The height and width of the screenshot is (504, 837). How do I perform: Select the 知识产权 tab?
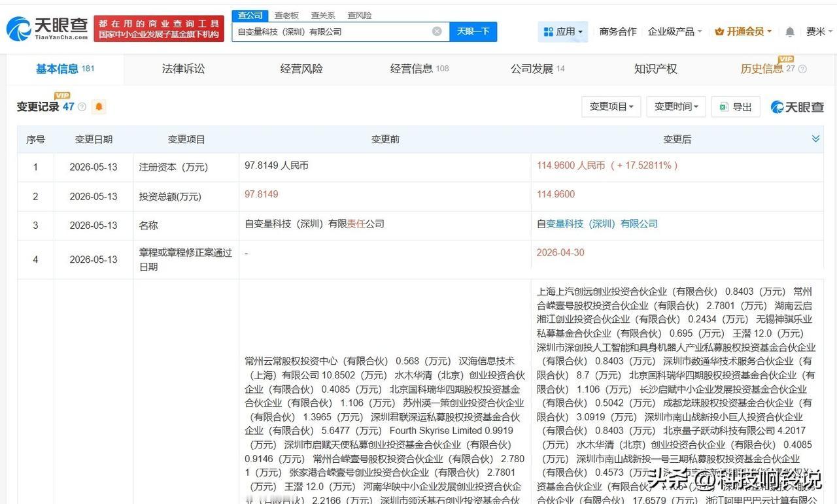655,69
